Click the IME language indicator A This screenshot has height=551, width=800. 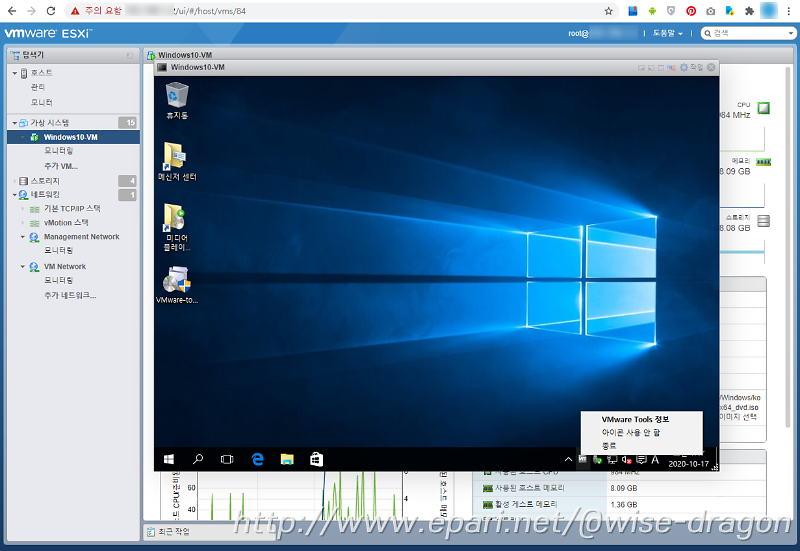point(655,460)
